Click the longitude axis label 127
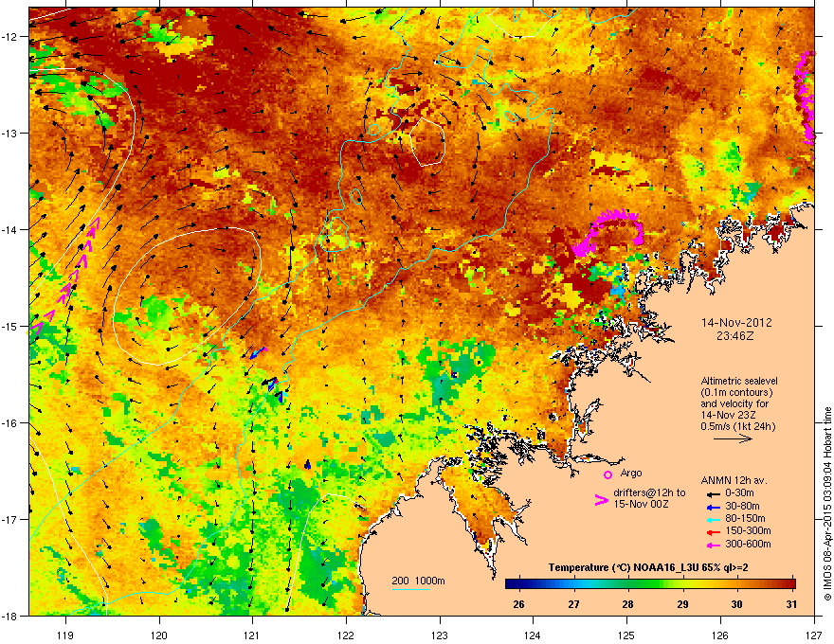This screenshot has height=644, width=834. [814, 635]
